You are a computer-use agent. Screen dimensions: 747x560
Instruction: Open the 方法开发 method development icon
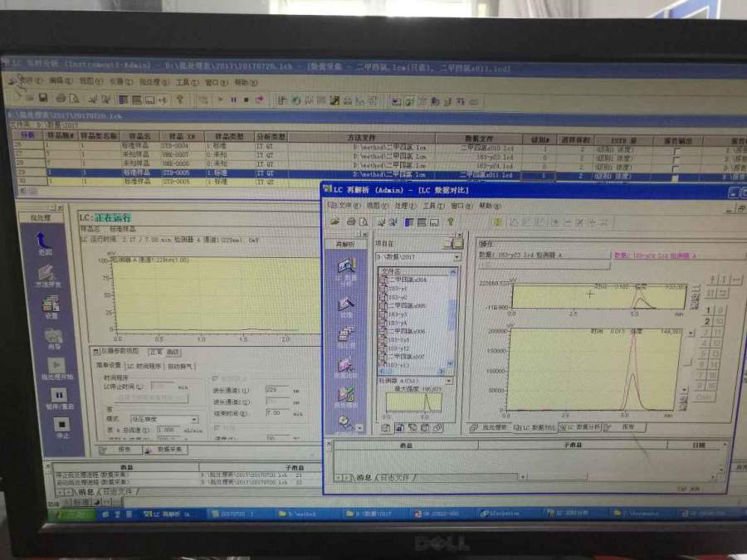pos(47,275)
